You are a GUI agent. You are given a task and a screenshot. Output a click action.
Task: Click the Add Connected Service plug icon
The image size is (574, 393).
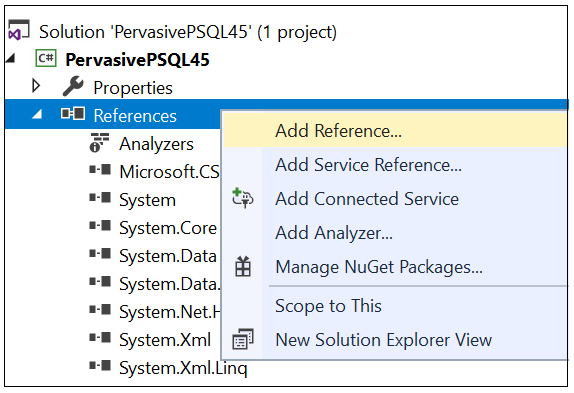click(x=243, y=198)
